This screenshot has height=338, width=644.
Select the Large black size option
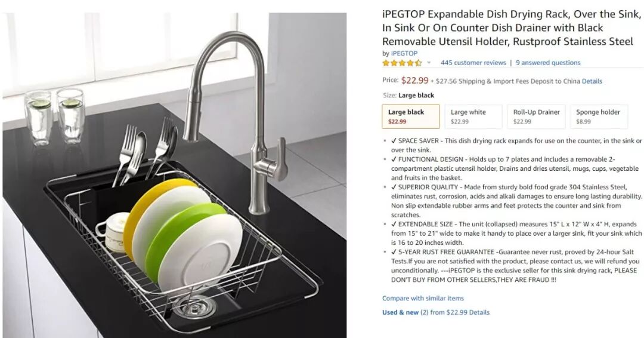(x=411, y=116)
